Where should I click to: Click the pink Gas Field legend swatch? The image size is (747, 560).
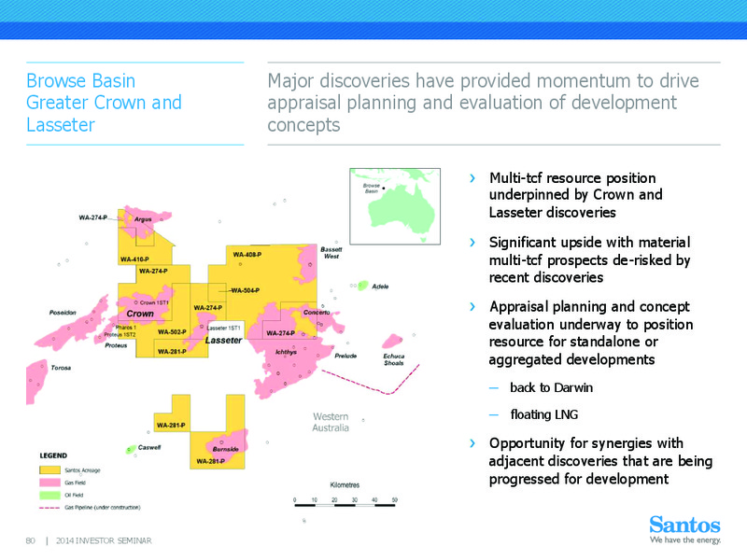(49, 483)
